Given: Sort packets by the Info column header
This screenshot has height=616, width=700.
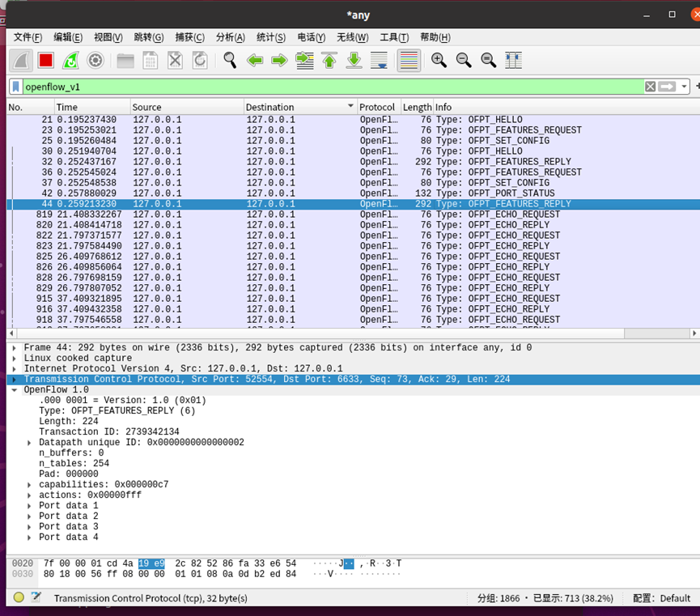Looking at the screenshot, I should (x=566, y=107).
